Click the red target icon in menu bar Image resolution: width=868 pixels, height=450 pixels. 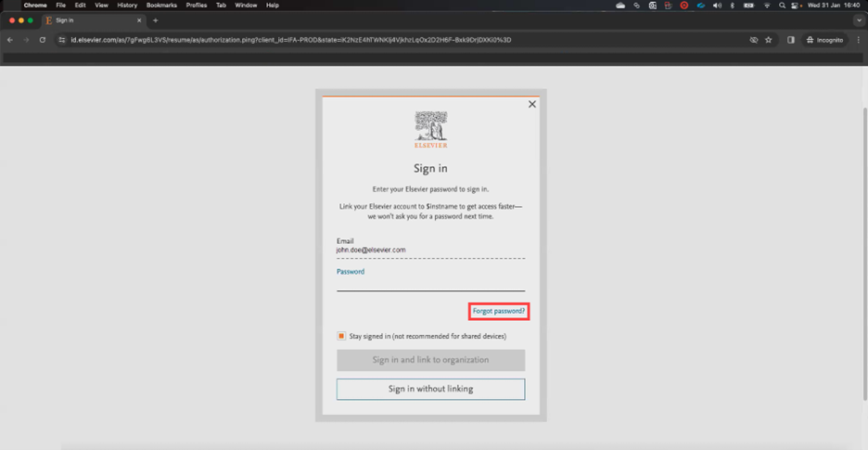click(x=684, y=5)
